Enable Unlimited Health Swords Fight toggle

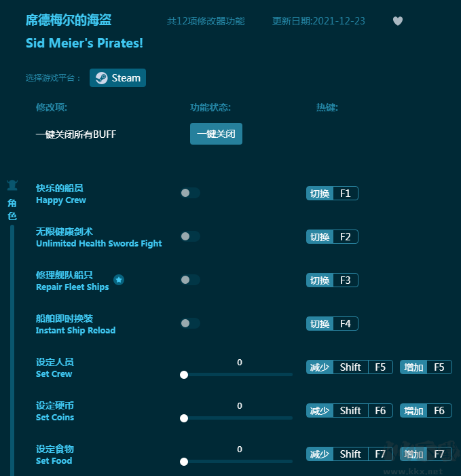click(190, 236)
